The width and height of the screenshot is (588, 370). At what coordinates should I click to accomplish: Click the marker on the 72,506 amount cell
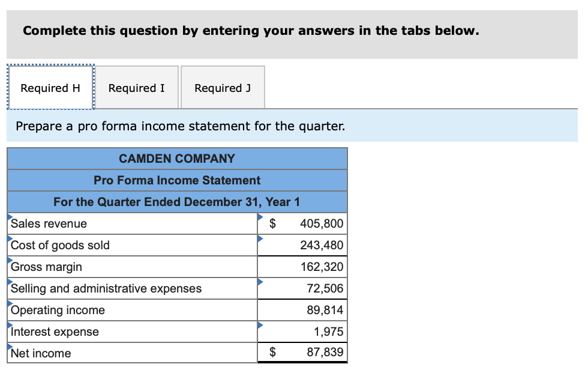point(260,281)
